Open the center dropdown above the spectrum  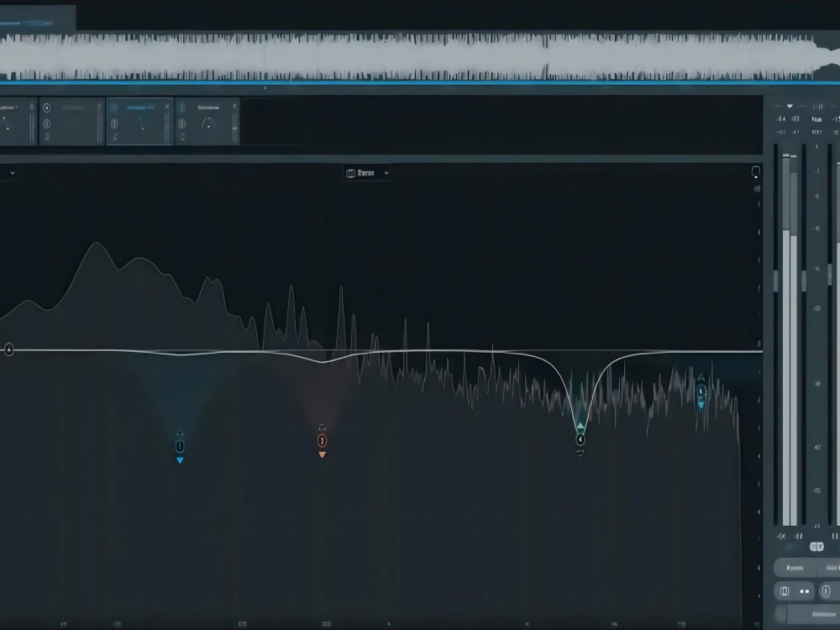[366, 173]
